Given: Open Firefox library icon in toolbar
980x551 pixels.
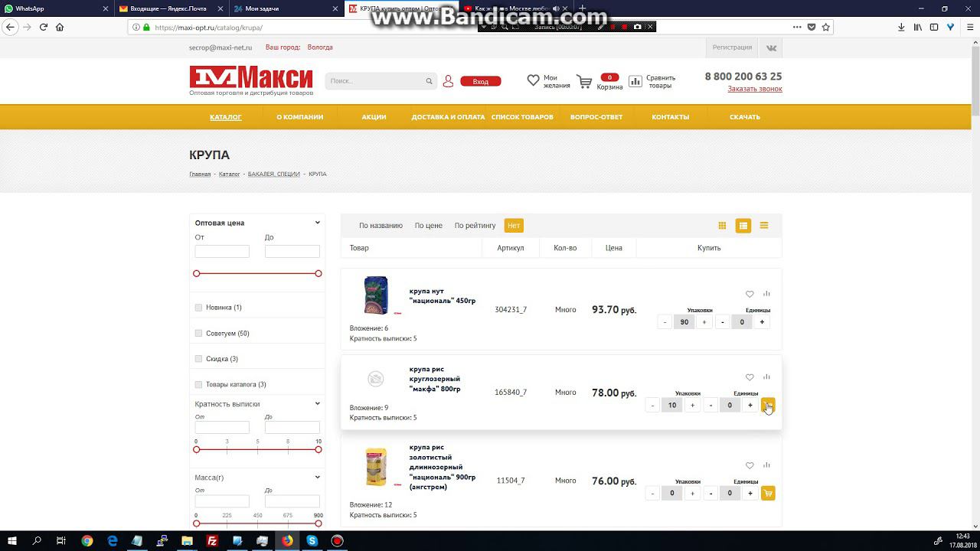Looking at the screenshot, I should (x=917, y=27).
